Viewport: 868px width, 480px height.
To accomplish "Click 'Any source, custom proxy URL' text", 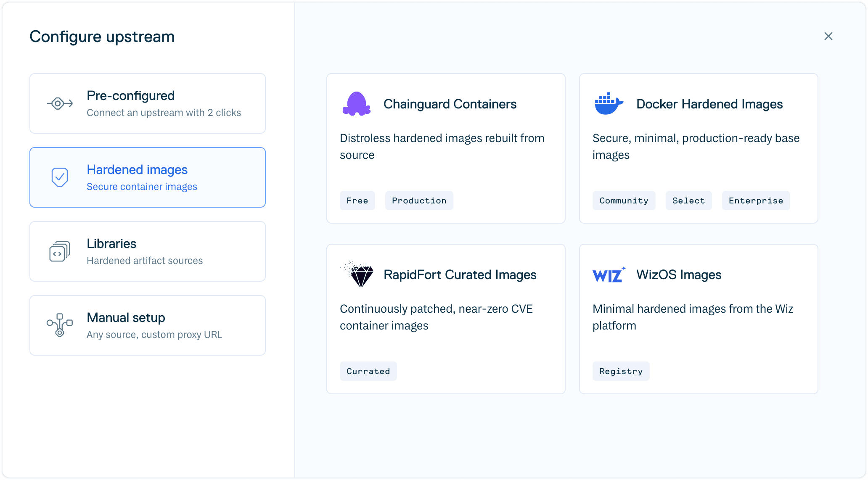I will point(154,335).
